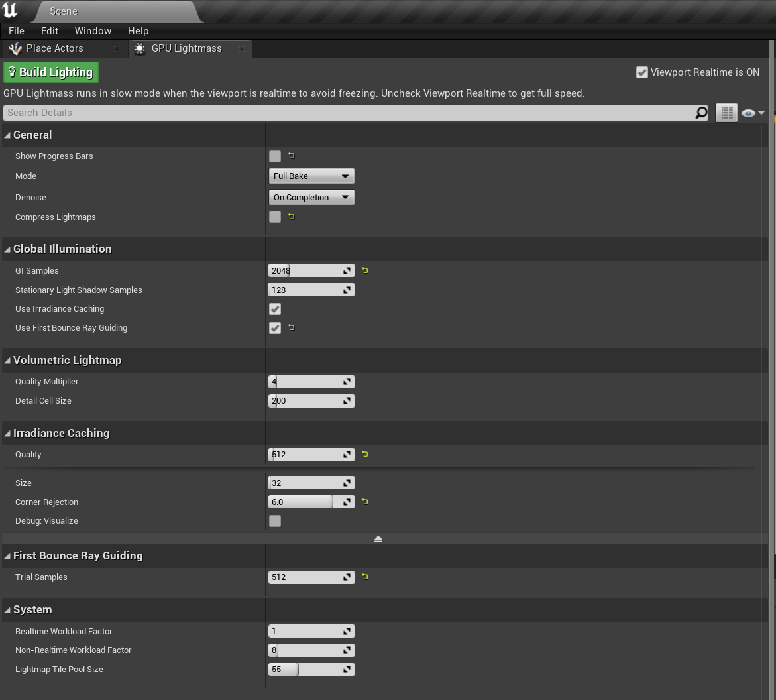The image size is (776, 700).
Task: Click Detail Cell Size spinner icon
Action: point(347,401)
